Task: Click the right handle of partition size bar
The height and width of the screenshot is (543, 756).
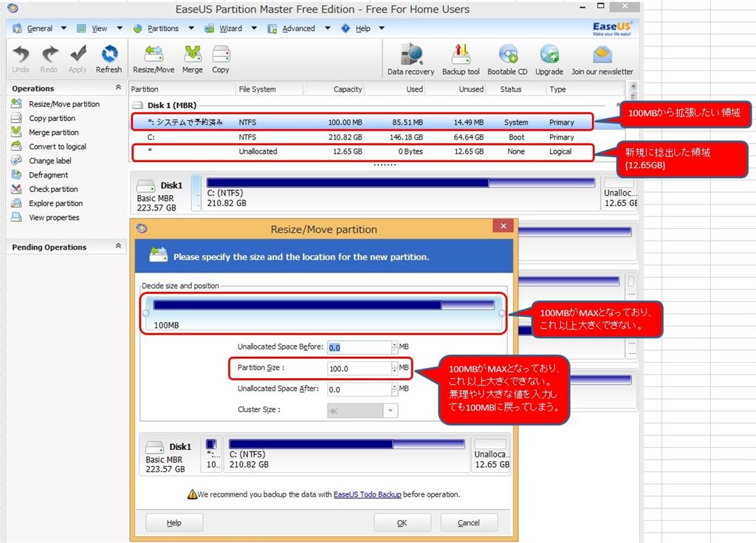Action: click(502, 313)
